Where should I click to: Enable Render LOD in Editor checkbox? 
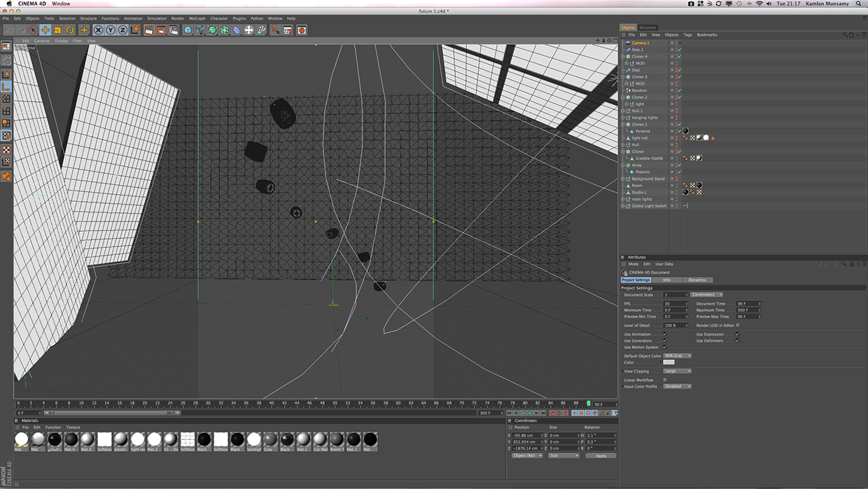pos(738,325)
